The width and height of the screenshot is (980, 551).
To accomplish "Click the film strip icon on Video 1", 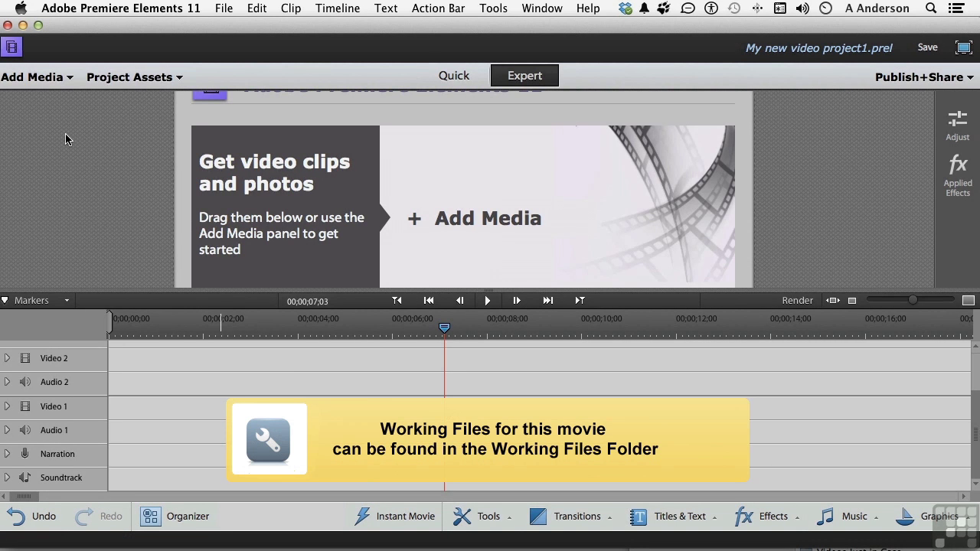I will (25, 406).
